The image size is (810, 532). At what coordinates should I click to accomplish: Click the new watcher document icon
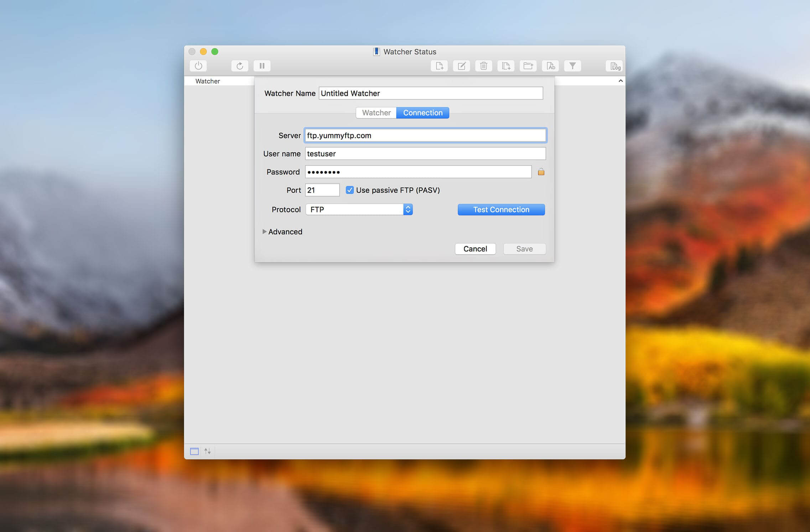[x=439, y=66]
